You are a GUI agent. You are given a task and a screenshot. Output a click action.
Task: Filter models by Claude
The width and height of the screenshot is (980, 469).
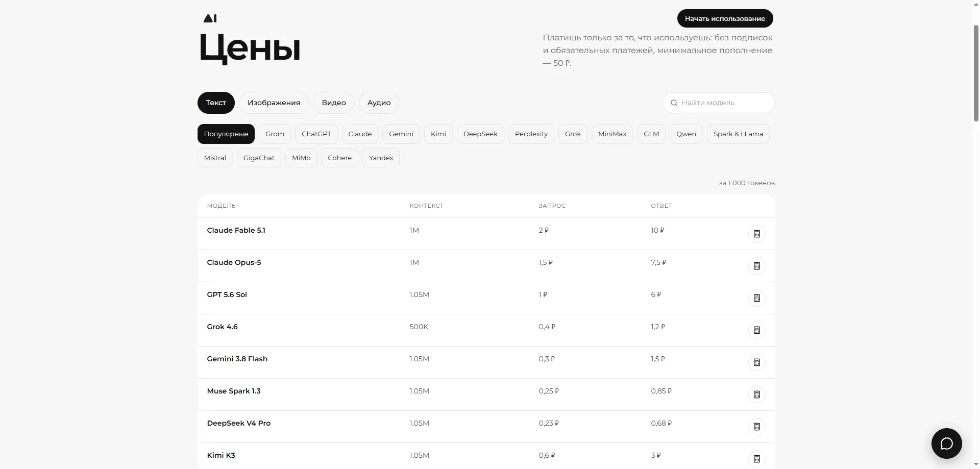pyautogui.click(x=360, y=134)
